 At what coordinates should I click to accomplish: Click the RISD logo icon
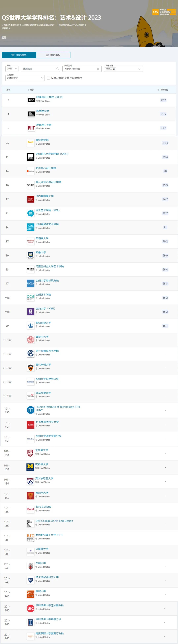(x=31, y=100)
